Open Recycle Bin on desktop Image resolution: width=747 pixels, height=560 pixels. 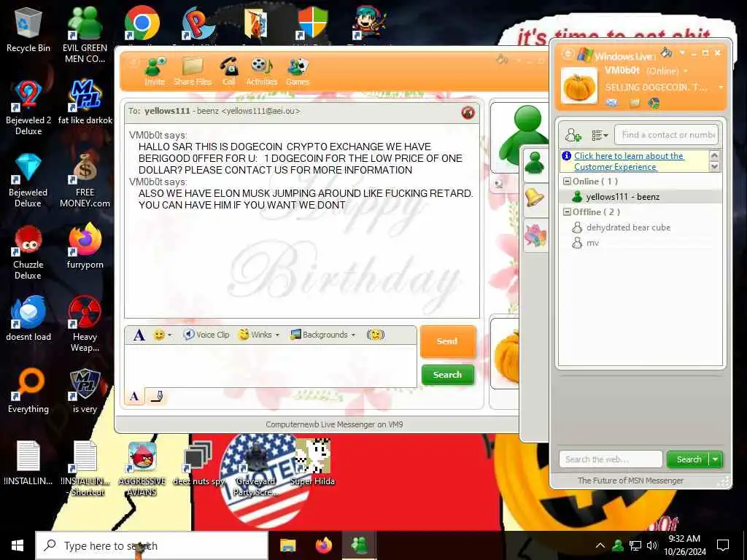pyautogui.click(x=28, y=30)
